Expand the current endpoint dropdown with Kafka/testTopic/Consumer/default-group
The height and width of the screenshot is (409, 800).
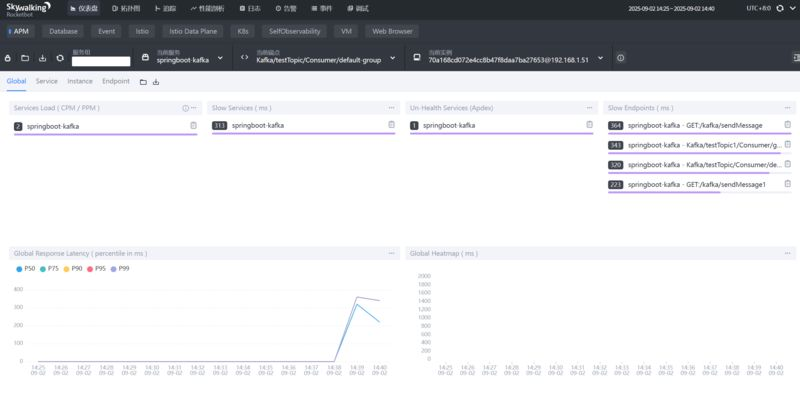tap(392, 58)
